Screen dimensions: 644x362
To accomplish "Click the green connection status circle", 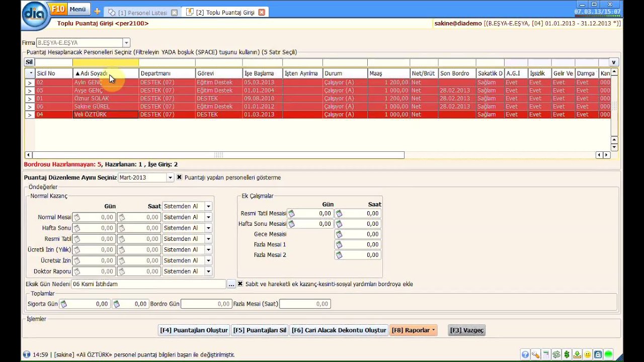I will click(x=609, y=354).
